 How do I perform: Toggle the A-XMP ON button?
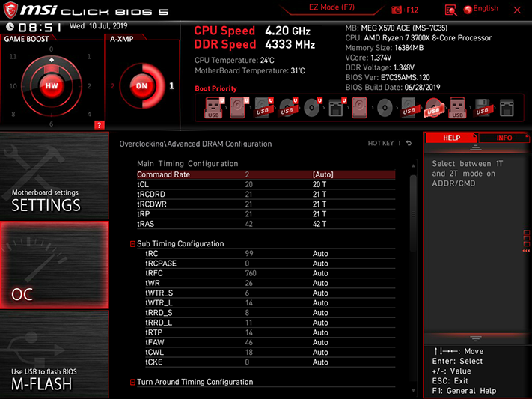(142, 85)
